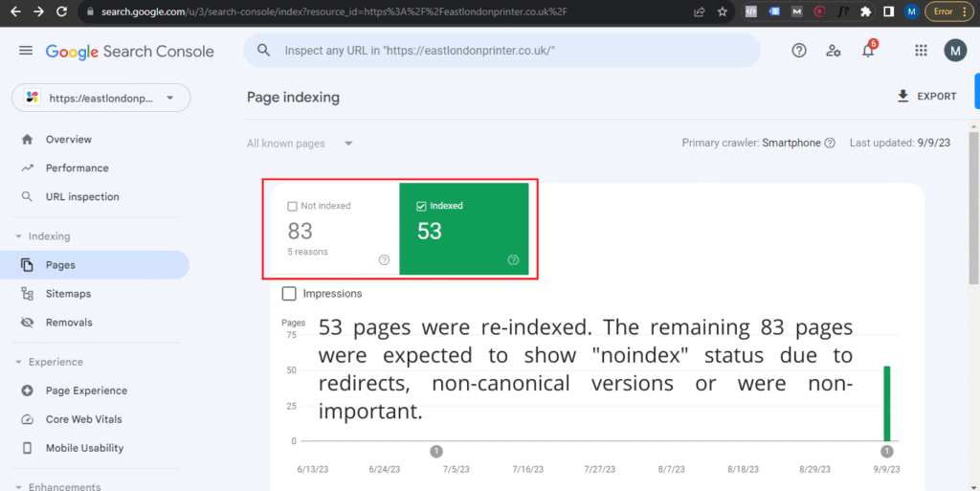Click the 53 indexed count

(x=430, y=232)
